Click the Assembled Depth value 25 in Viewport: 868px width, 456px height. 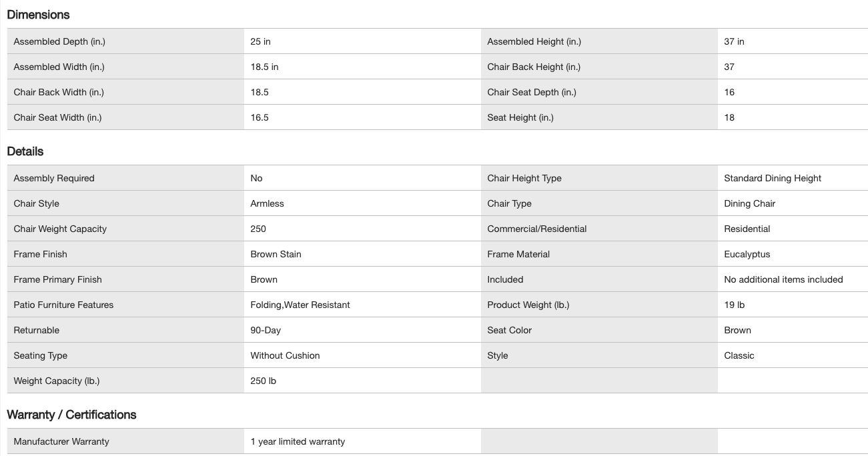(260, 41)
